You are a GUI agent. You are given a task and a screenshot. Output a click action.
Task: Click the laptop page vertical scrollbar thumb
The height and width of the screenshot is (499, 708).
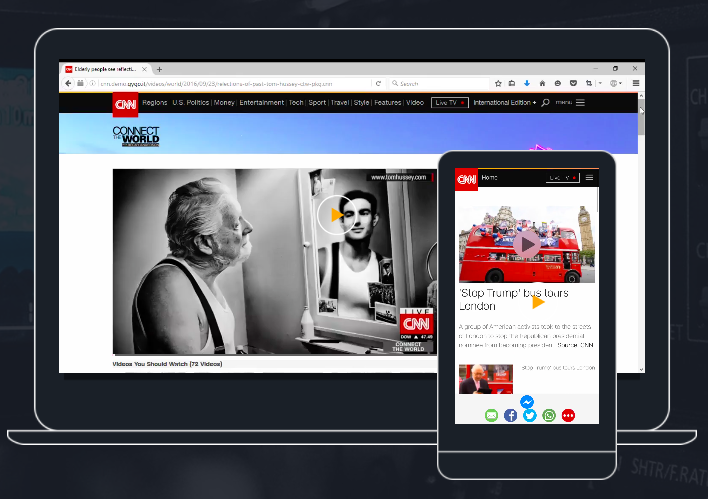[641, 117]
